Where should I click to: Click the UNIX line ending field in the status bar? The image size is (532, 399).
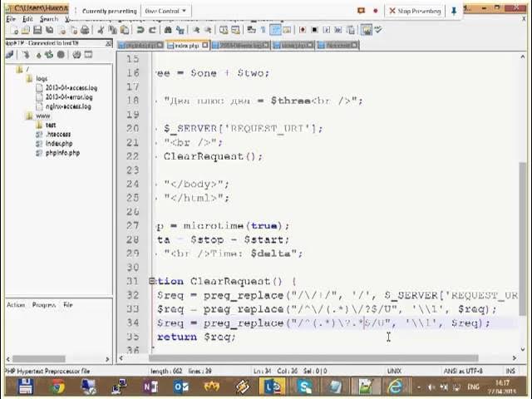(394, 371)
